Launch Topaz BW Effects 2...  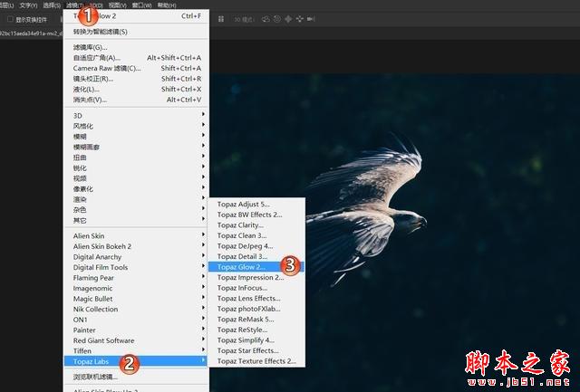tap(256, 215)
